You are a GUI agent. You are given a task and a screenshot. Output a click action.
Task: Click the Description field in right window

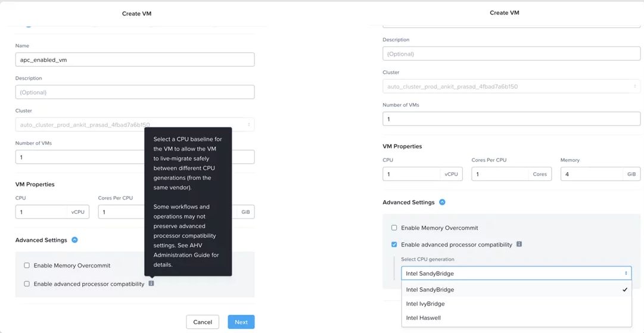[x=511, y=54]
